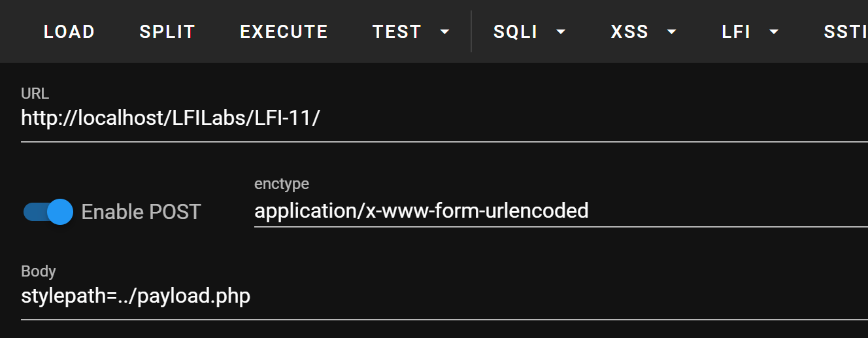This screenshot has width=868, height=338.
Task: Click the small enctype field label
Action: pos(282,184)
